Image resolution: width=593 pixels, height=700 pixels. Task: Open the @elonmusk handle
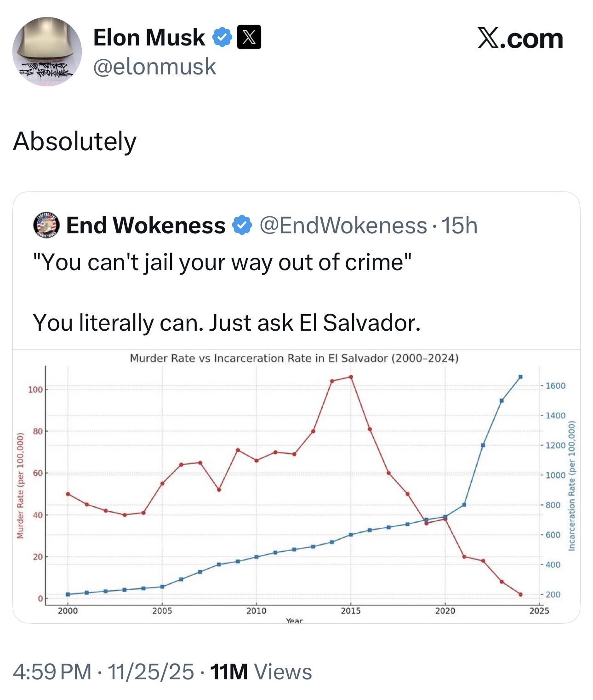click(154, 67)
